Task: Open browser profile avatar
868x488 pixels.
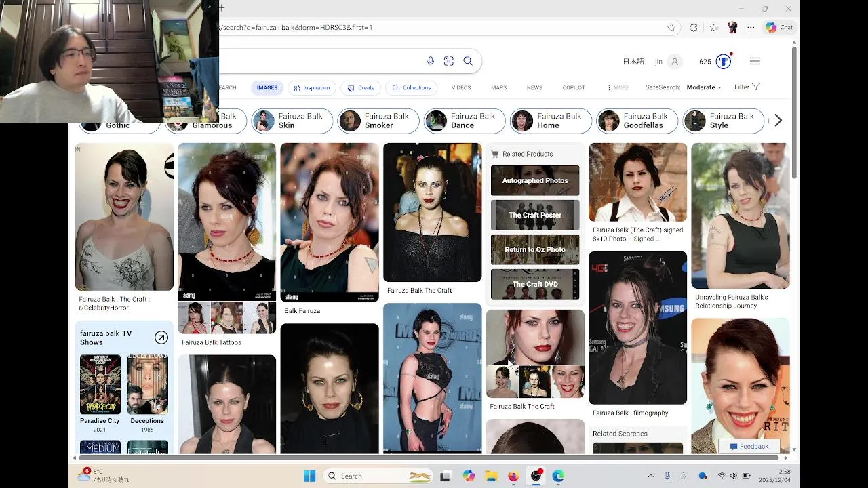Action: click(x=732, y=28)
